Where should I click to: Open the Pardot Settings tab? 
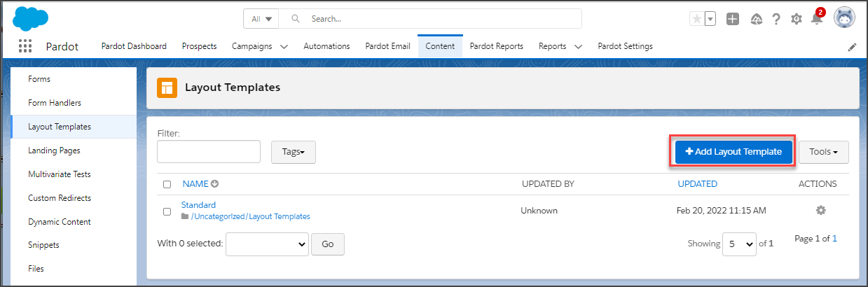tap(625, 46)
